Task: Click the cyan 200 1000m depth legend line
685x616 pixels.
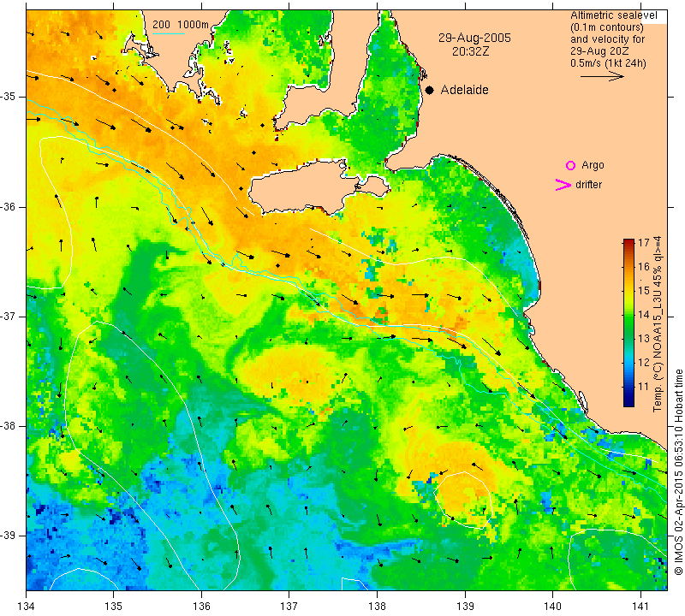Action: 169,33
